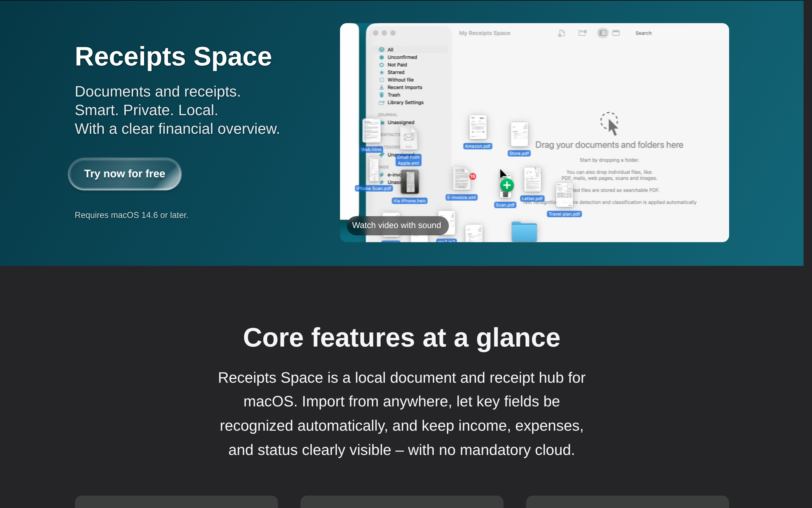Toggle the sidebar view toolbar button
This screenshot has height=508, width=812.
[603, 33]
